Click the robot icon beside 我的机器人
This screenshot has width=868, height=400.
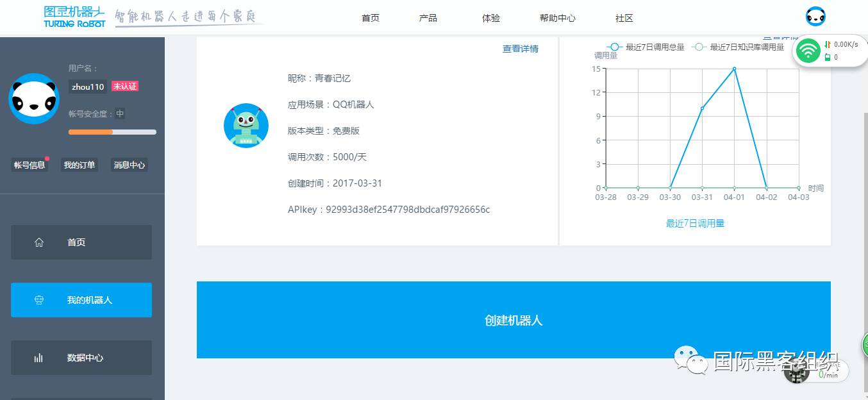[39, 300]
